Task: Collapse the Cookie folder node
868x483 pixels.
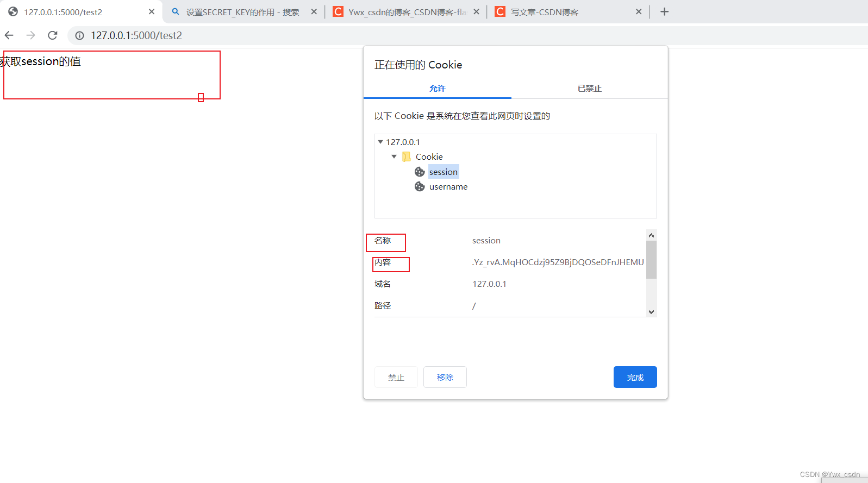Action: click(394, 156)
